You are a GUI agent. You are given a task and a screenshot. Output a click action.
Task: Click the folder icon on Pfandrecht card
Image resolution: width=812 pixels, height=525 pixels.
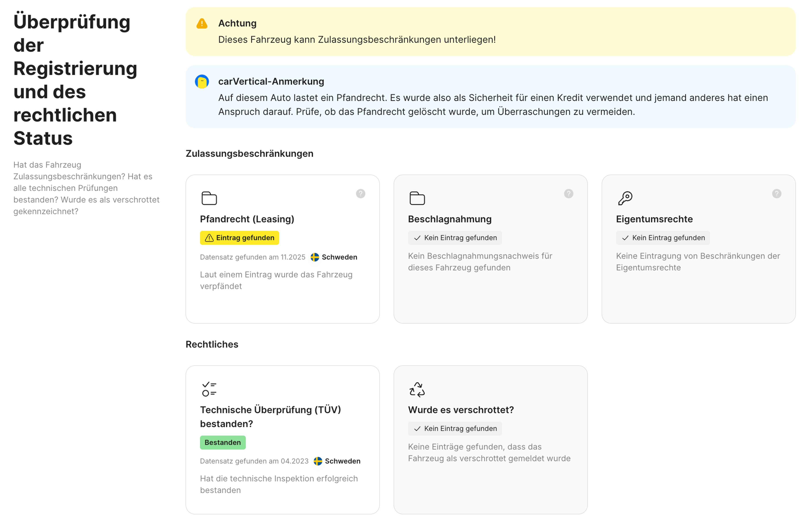tap(209, 198)
